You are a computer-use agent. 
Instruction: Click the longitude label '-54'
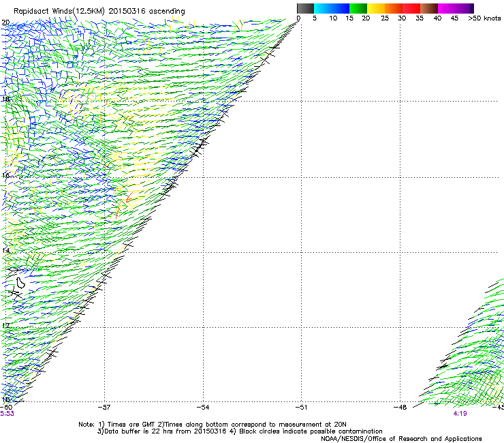tap(203, 408)
